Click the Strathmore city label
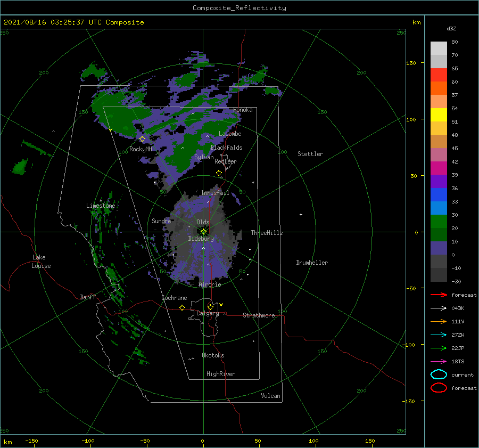The width and height of the screenshot is (479, 448). point(259,315)
